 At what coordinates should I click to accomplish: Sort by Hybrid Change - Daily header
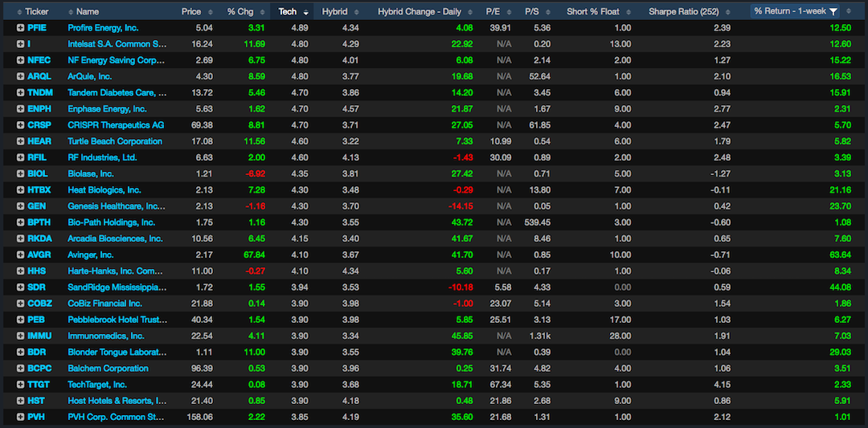point(420,11)
